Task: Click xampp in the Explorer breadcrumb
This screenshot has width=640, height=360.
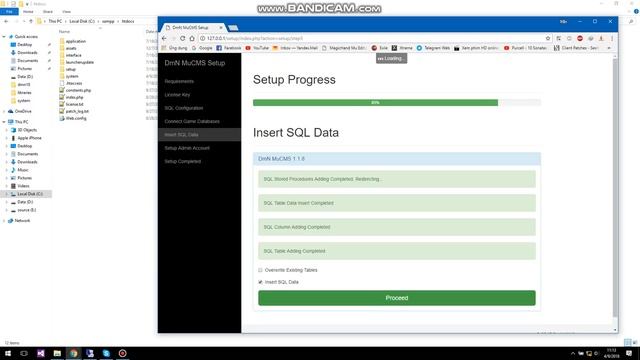Action: point(108,21)
